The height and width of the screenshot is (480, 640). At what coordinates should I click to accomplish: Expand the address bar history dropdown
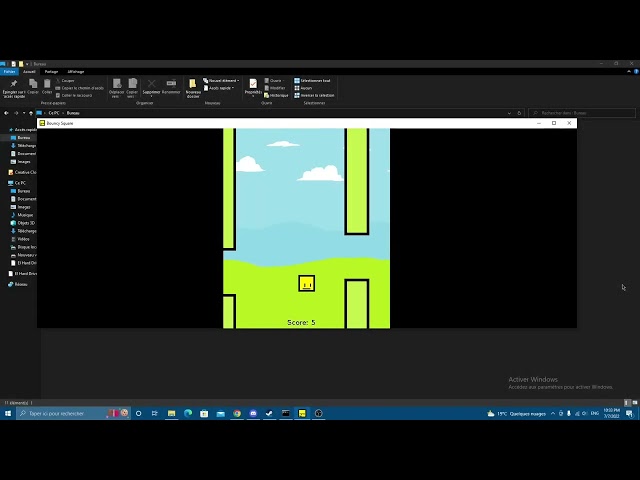tap(509, 113)
